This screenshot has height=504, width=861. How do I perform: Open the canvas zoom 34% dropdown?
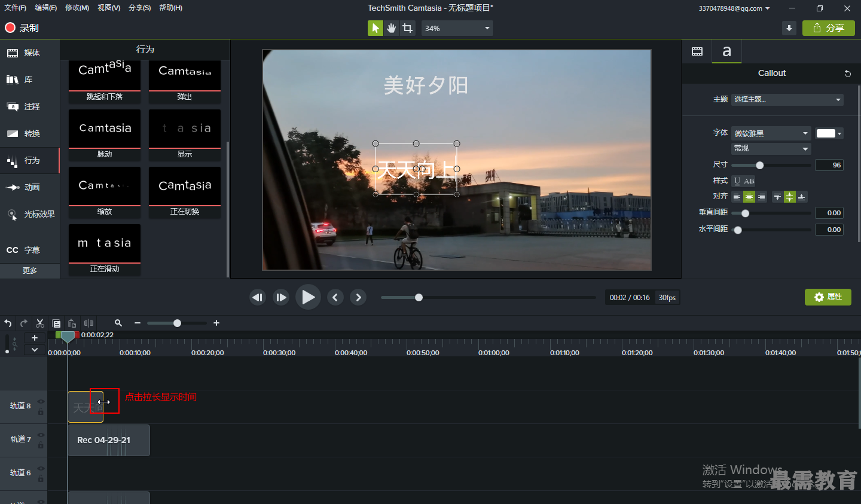point(457,28)
